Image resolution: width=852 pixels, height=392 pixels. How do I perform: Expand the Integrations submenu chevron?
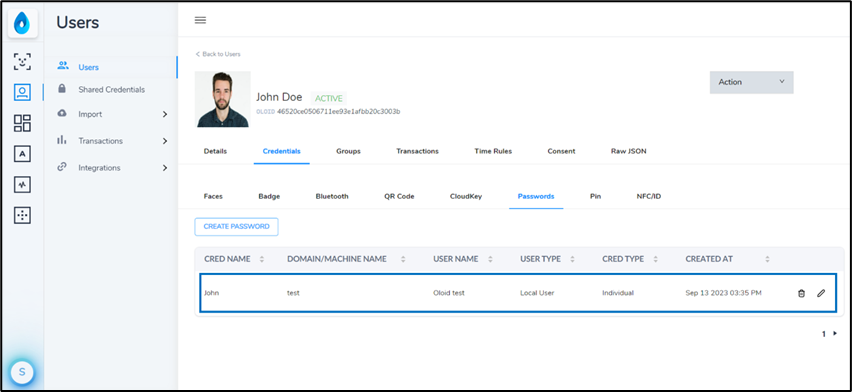pyautogui.click(x=165, y=168)
